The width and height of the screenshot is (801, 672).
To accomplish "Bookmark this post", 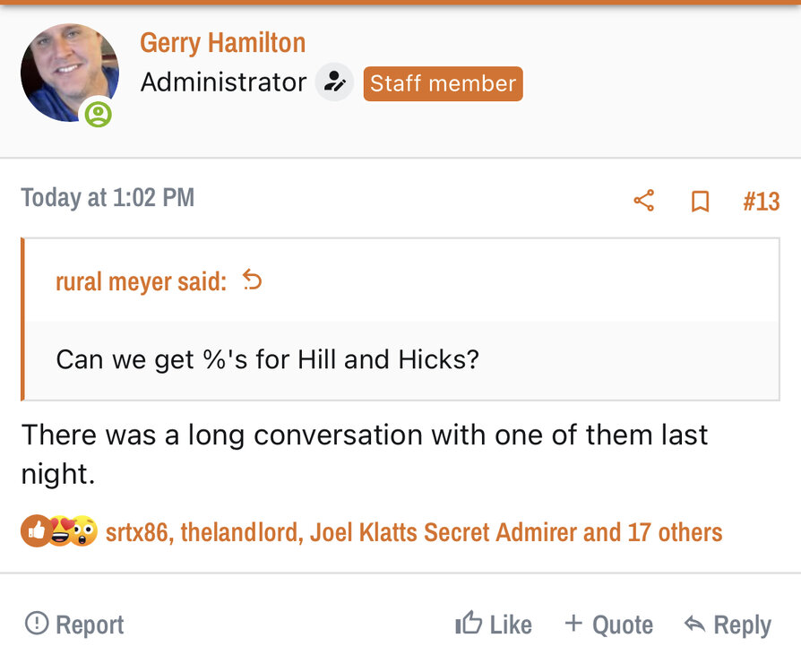I will point(701,202).
